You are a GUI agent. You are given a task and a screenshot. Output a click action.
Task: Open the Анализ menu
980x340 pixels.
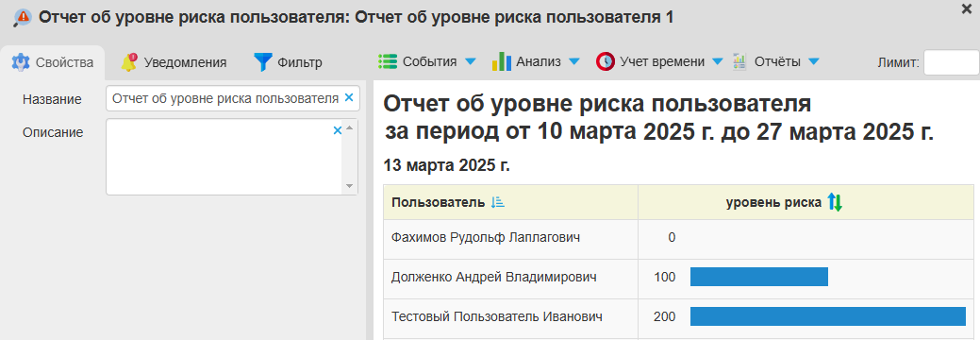point(537,61)
